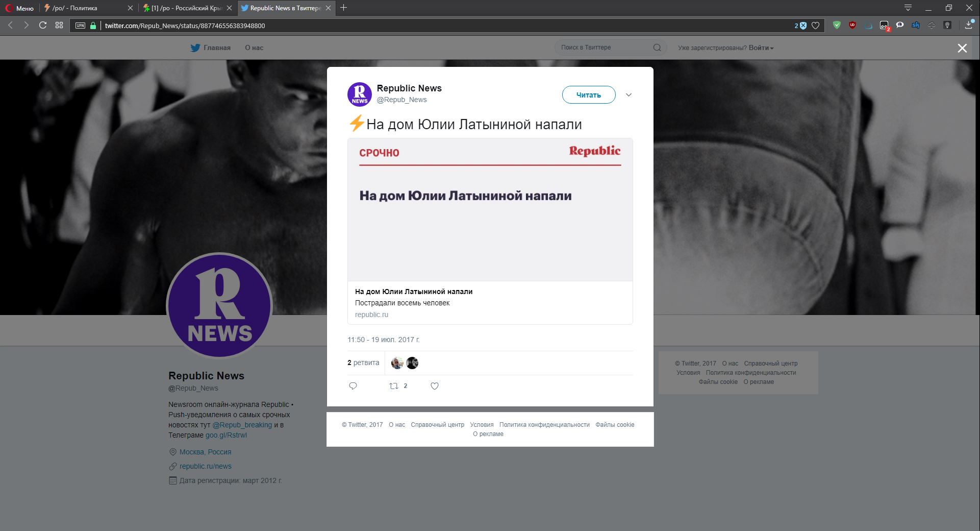Show the 2 ретвита list
980x531 pixels.
(363, 363)
